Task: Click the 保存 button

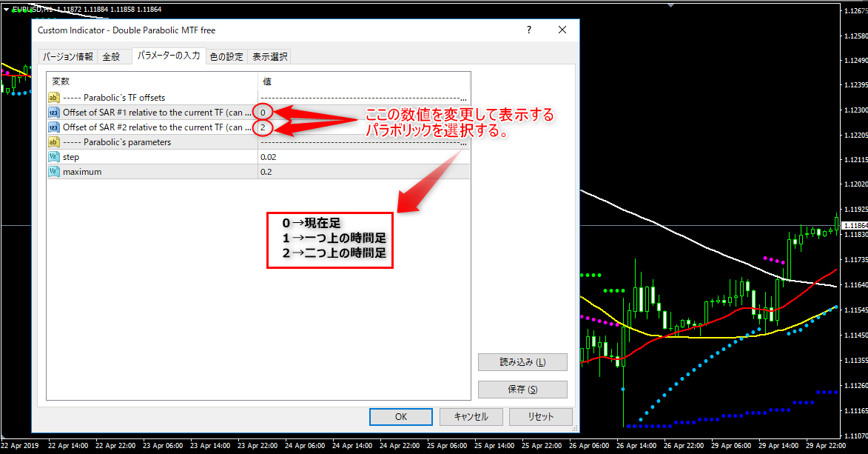Action: coord(522,389)
